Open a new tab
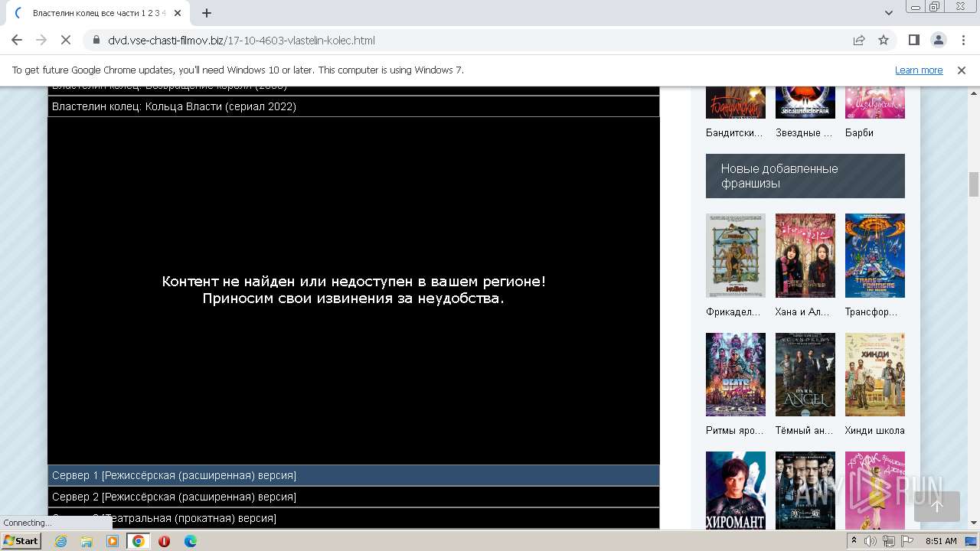The width and height of the screenshot is (980, 551). [x=207, y=13]
